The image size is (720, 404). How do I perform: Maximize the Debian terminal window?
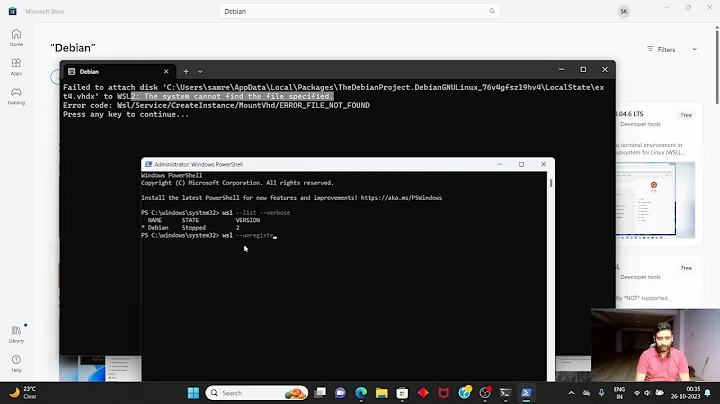583,70
